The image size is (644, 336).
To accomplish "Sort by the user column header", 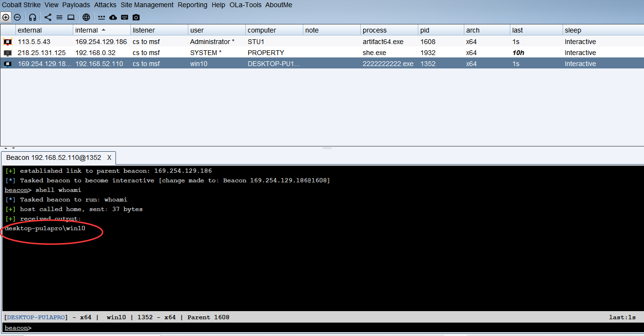I will (x=217, y=30).
